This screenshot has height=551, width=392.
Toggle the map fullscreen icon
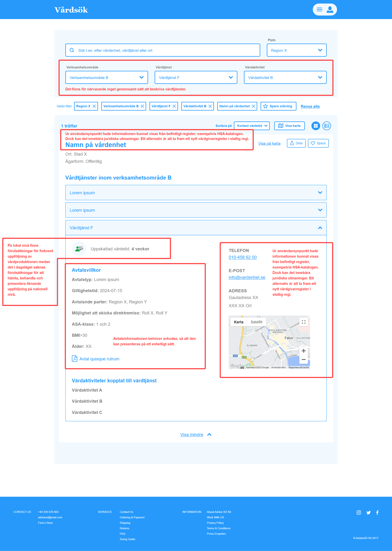pos(303,322)
